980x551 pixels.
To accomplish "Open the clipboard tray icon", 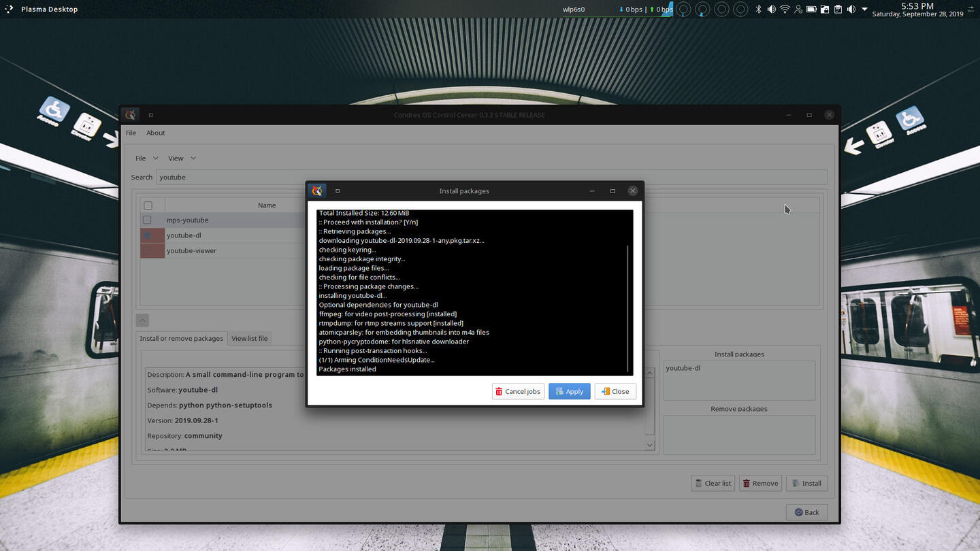I will (x=838, y=10).
